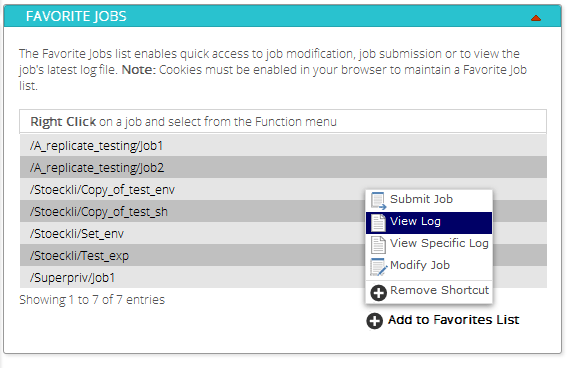
Task: Select the /Stoeckli/Test_exp job row
Action: coord(193,256)
